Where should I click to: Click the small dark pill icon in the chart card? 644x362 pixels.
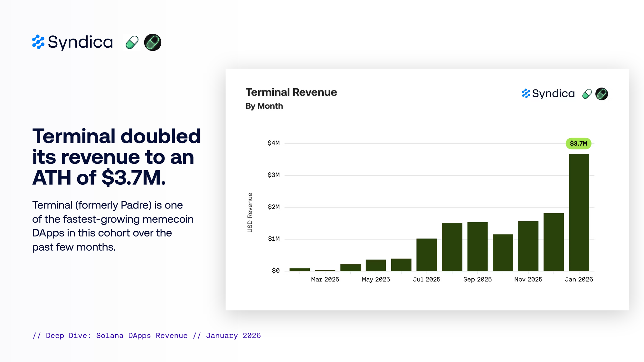tap(601, 94)
